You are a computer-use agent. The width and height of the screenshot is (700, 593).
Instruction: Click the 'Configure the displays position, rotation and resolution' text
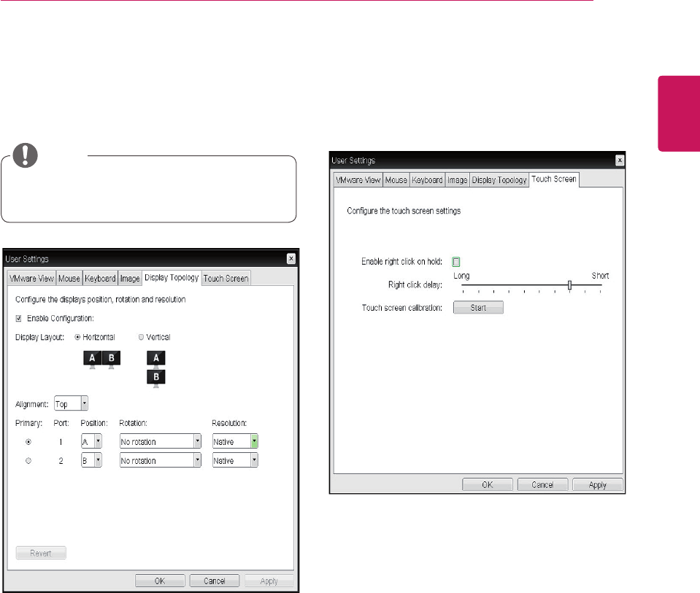[x=101, y=299]
